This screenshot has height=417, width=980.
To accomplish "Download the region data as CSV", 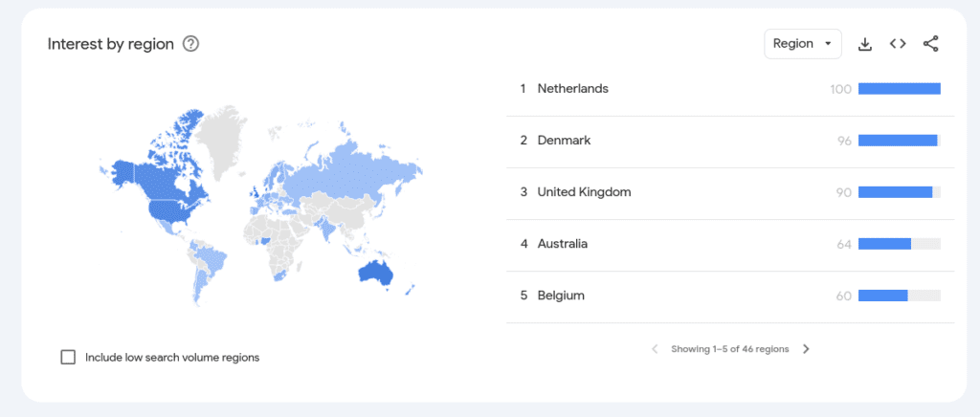I will [x=865, y=44].
